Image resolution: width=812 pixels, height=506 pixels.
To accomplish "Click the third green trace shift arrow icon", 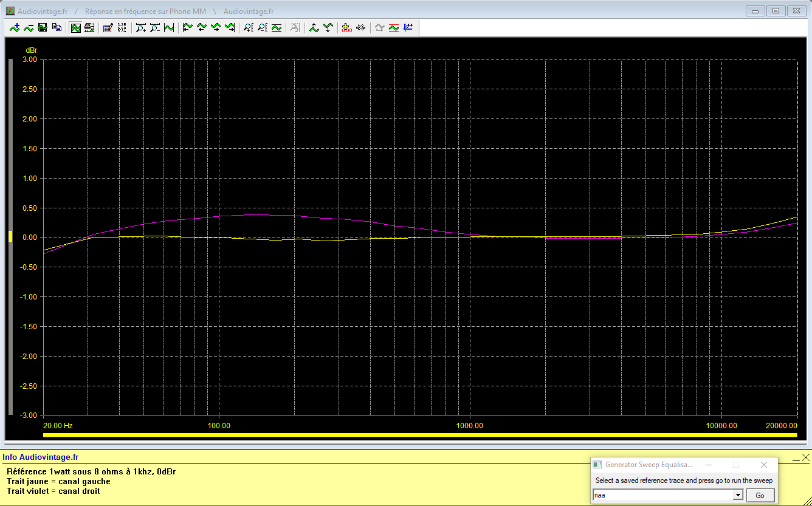I will pyautogui.click(x=216, y=27).
